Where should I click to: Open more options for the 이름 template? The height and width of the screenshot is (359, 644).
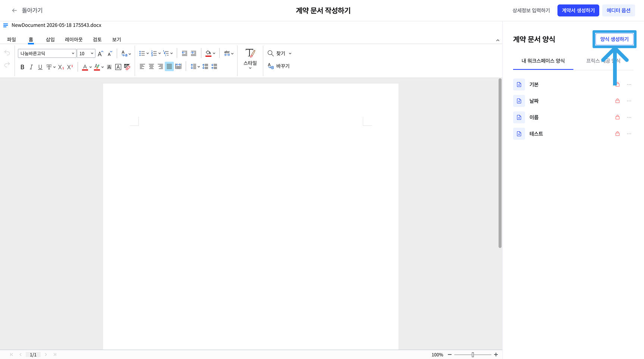(629, 117)
